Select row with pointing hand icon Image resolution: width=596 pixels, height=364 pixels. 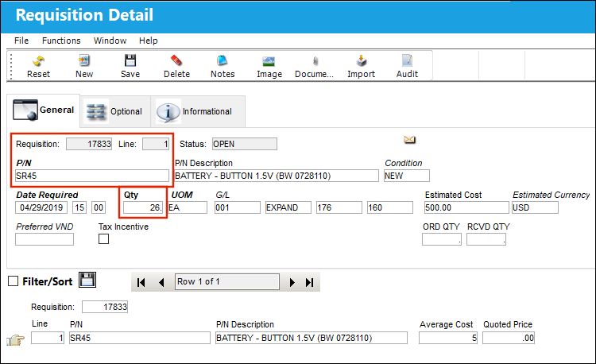(x=15, y=339)
